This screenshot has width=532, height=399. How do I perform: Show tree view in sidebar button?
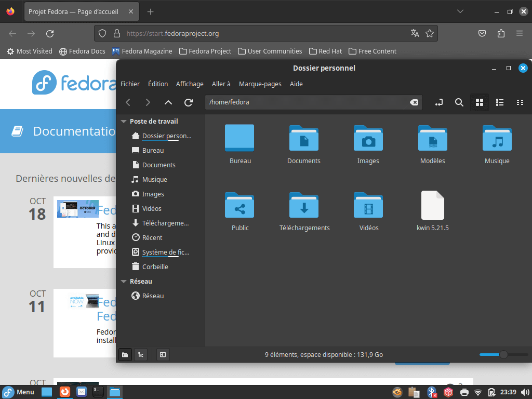pos(140,354)
